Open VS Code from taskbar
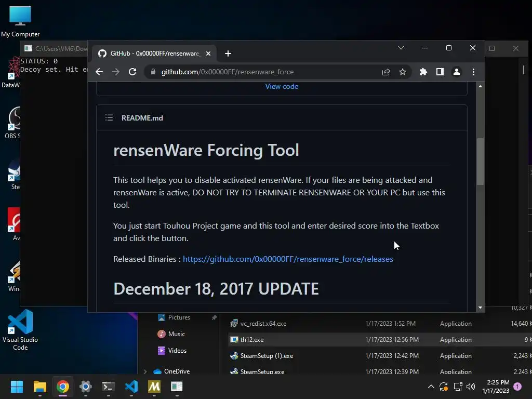 click(x=131, y=387)
